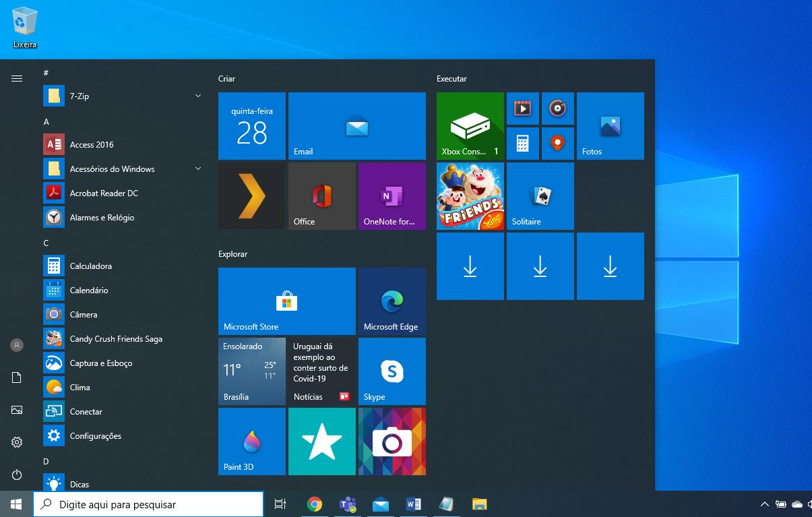This screenshot has width=812, height=517.
Task: Open Pictures from the Start rail
Action: [17, 410]
